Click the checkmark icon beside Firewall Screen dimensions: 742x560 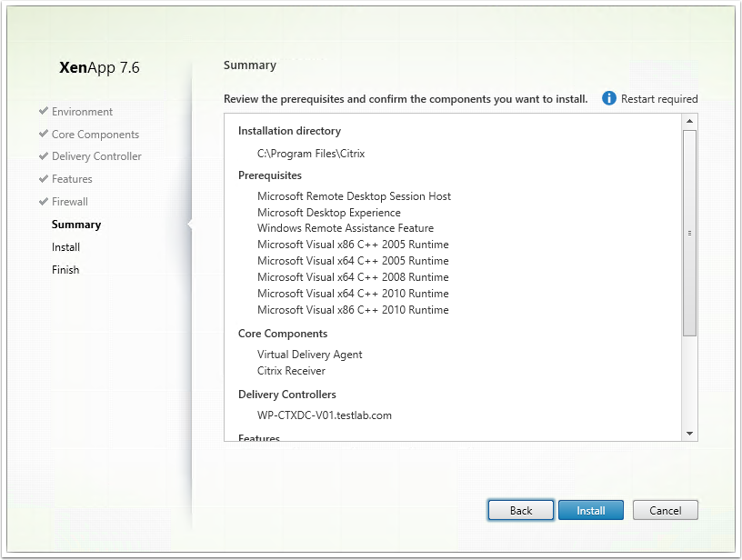(x=44, y=201)
